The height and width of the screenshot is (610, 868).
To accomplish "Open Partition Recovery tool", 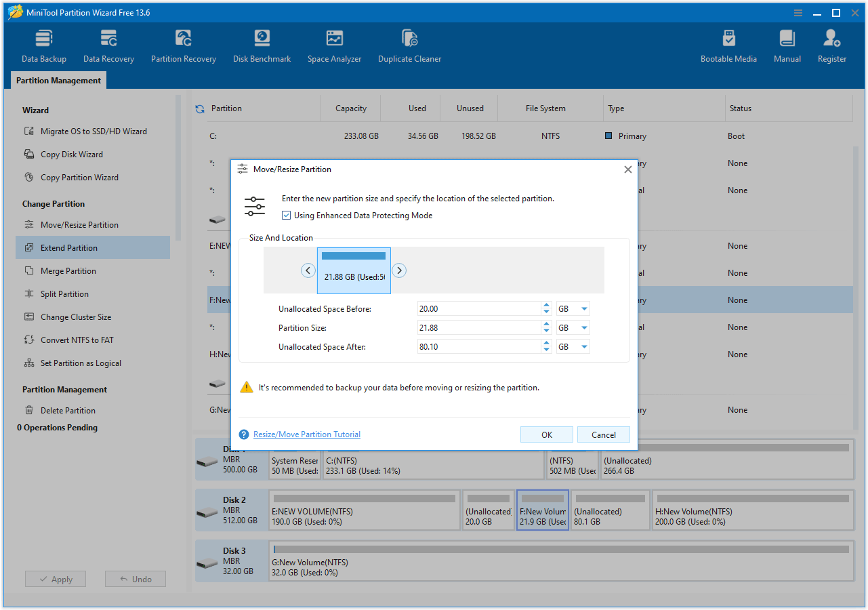I will coord(184,46).
